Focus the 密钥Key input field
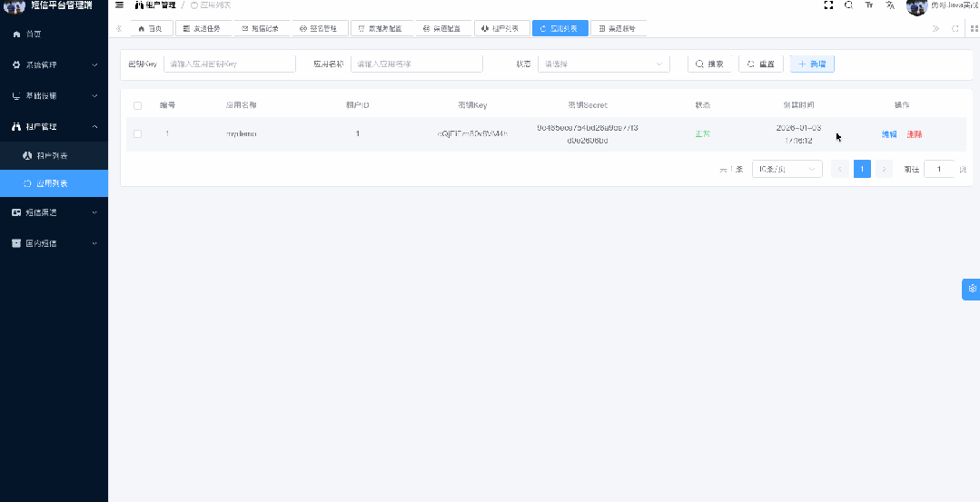Viewport: 980px width, 502px height. coord(230,64)
